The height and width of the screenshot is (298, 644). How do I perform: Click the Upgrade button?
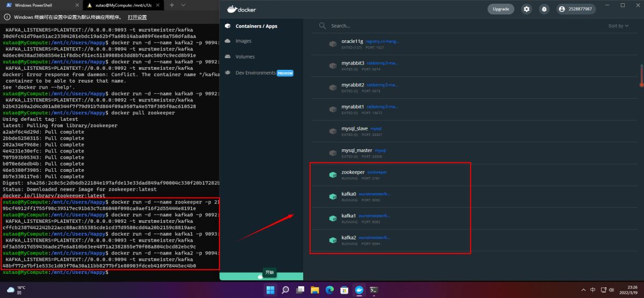[500, 9]
